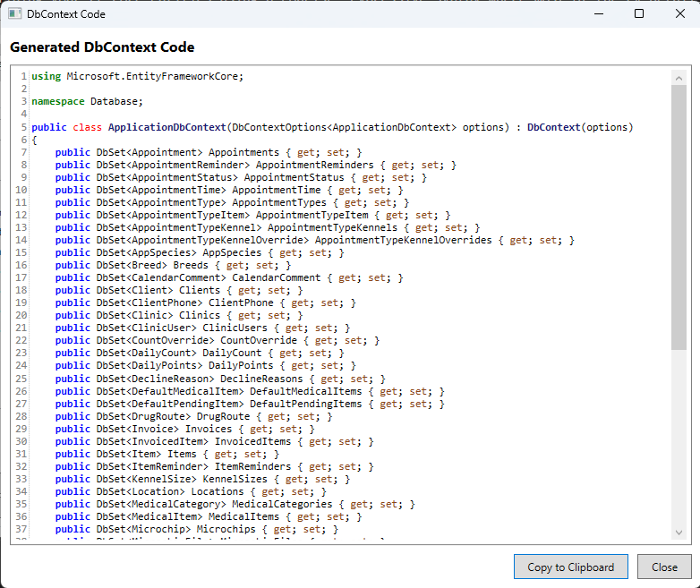Close the window using title bar X

click(x=679, y=14)
